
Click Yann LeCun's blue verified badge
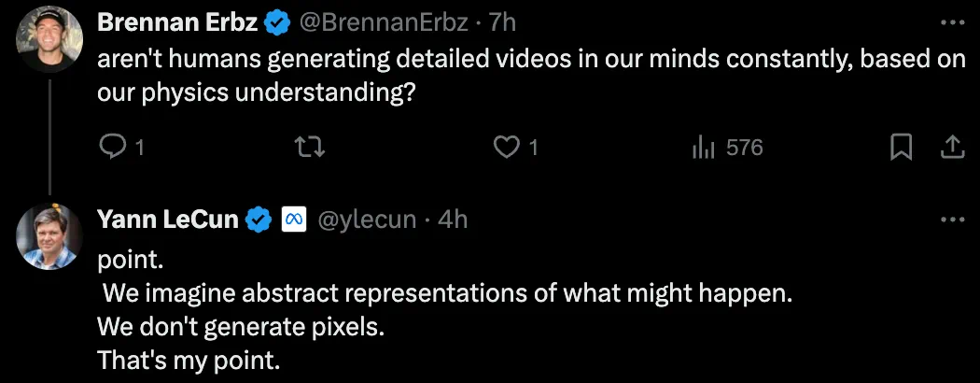pyautogui.click(x=259, y=220)
